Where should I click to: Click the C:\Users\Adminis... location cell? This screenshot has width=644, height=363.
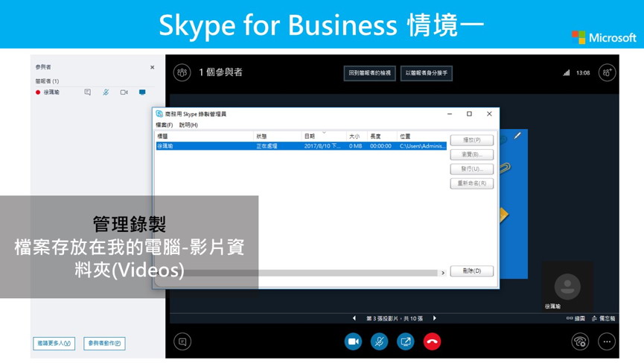(x=422, y=146)
